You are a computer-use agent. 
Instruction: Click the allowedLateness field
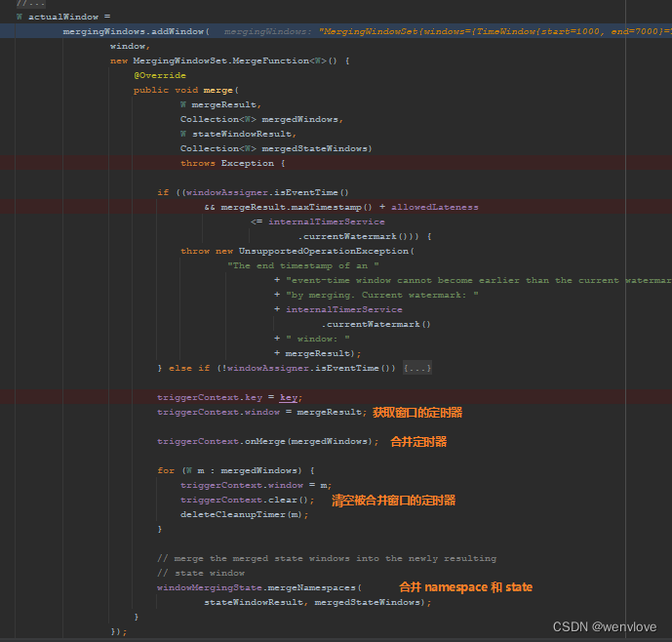pyautogui.click(x=435, y=207)
